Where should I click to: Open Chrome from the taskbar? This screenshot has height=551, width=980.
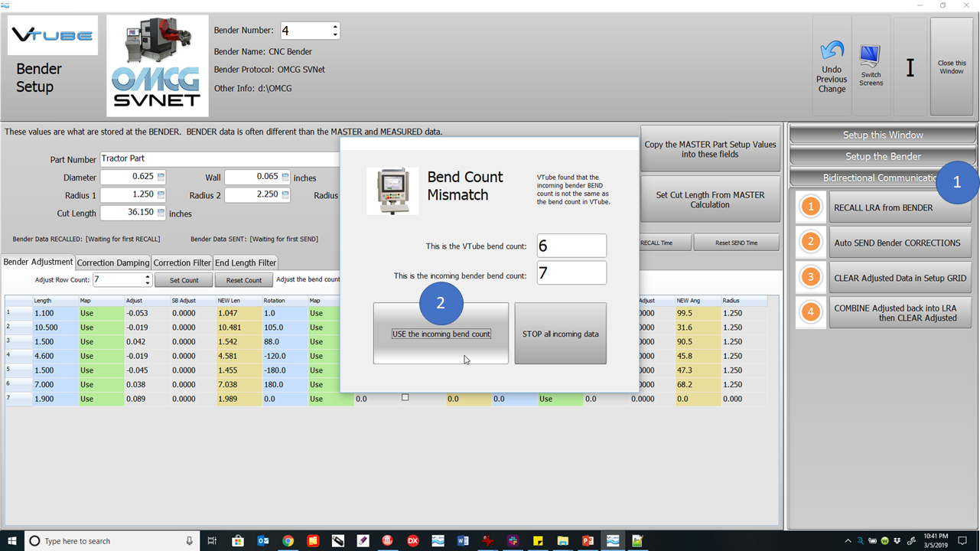(288, 540)
